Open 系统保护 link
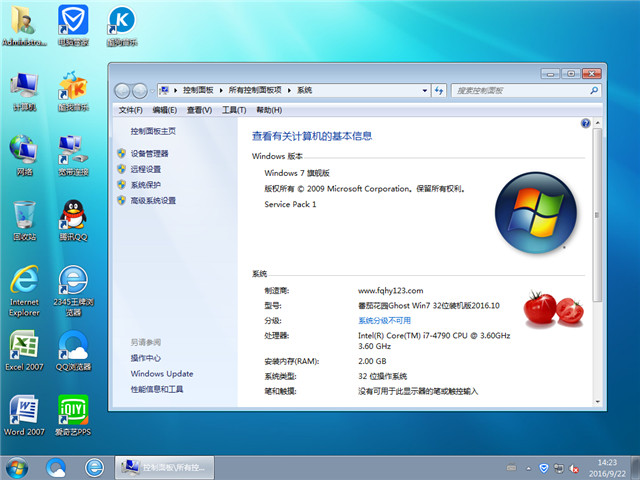 click(146, 185)
